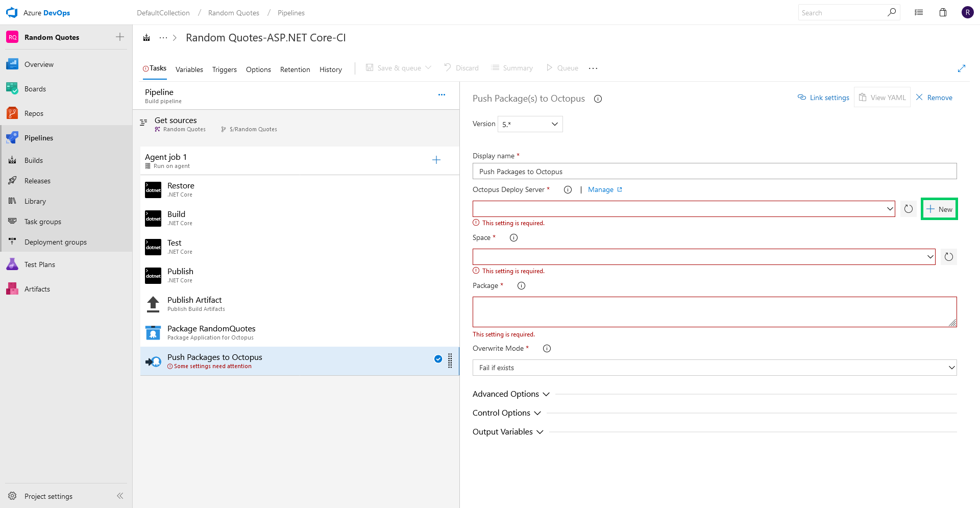This screenshot has height=508, width=980.
Task: Select the Build .NET Core task
Action: [x=300, y=218]
